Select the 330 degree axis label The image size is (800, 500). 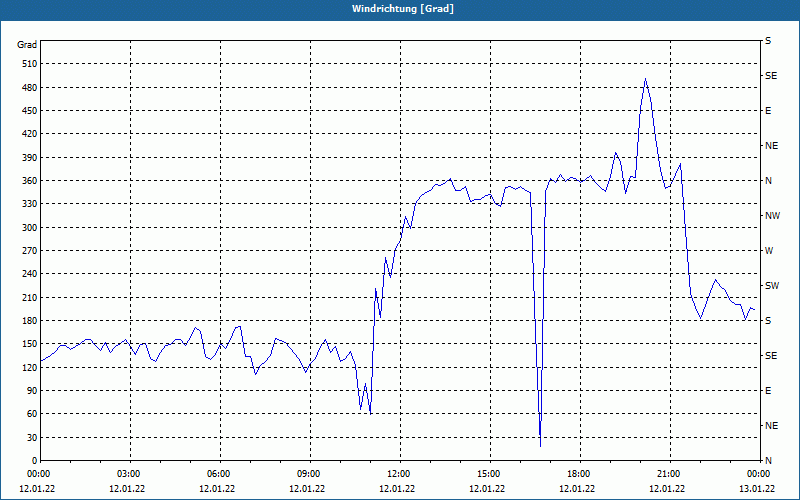[x=30, y=204]
